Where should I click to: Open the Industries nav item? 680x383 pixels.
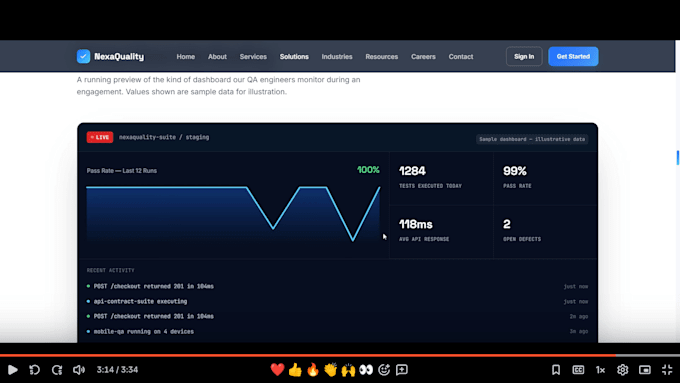click(x=337, y=56)
